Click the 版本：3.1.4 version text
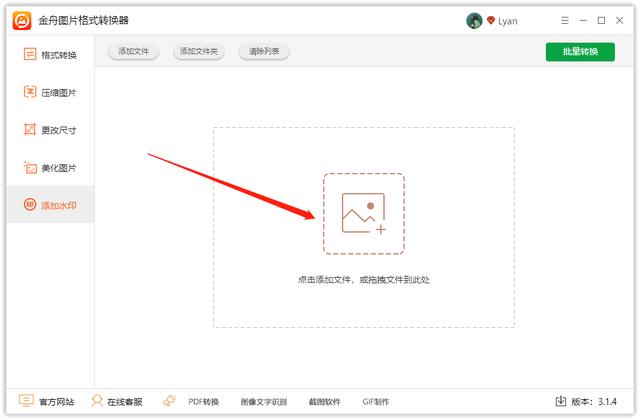640x420 pixels. (x=594, y=402)
